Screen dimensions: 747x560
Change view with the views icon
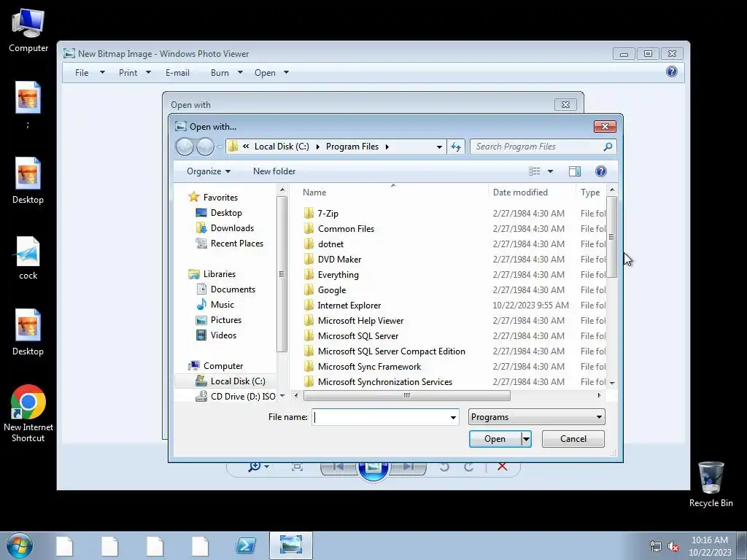pos(535,171)
